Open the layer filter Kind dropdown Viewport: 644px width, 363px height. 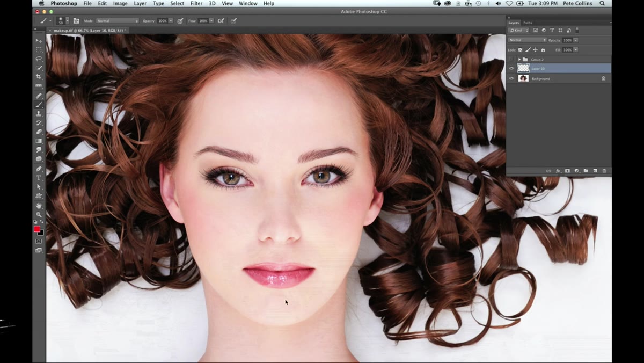coord(519,31)
